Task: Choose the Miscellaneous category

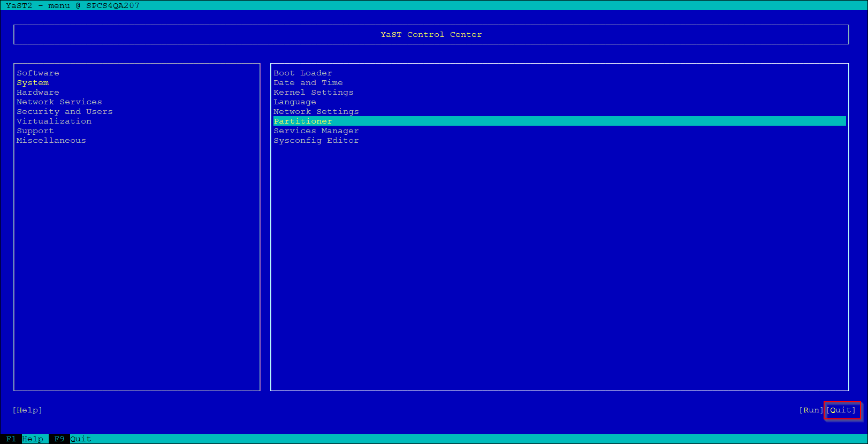Action: click(51, 141)
